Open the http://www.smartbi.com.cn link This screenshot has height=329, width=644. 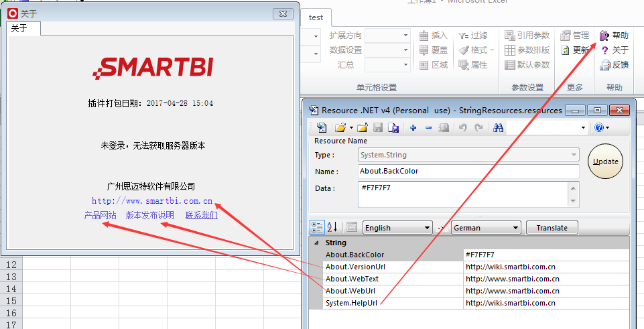tap(152, 201)
